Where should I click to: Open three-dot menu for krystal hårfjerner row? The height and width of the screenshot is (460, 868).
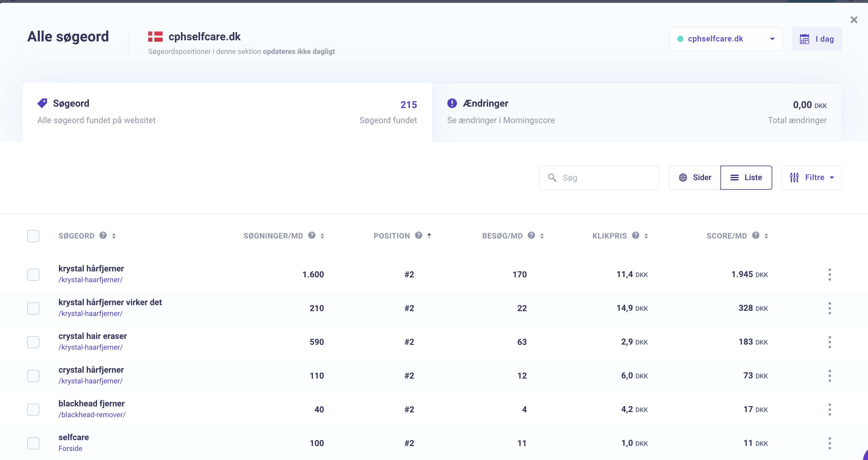pyautogui.click(x=829, y=274)
